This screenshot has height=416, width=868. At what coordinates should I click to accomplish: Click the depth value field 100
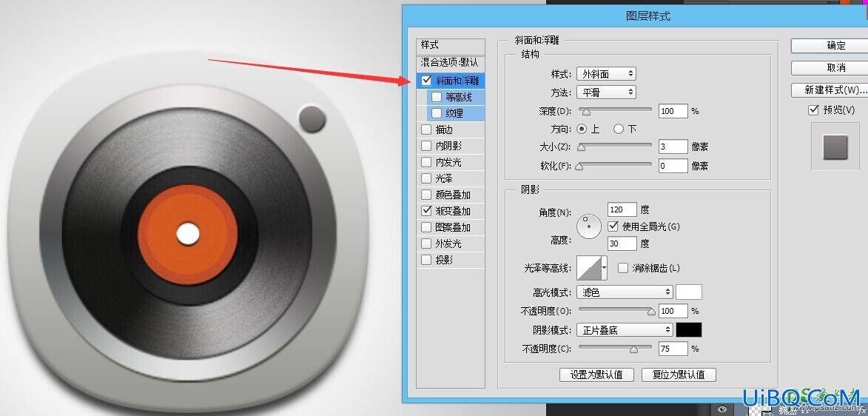(673, 111)
